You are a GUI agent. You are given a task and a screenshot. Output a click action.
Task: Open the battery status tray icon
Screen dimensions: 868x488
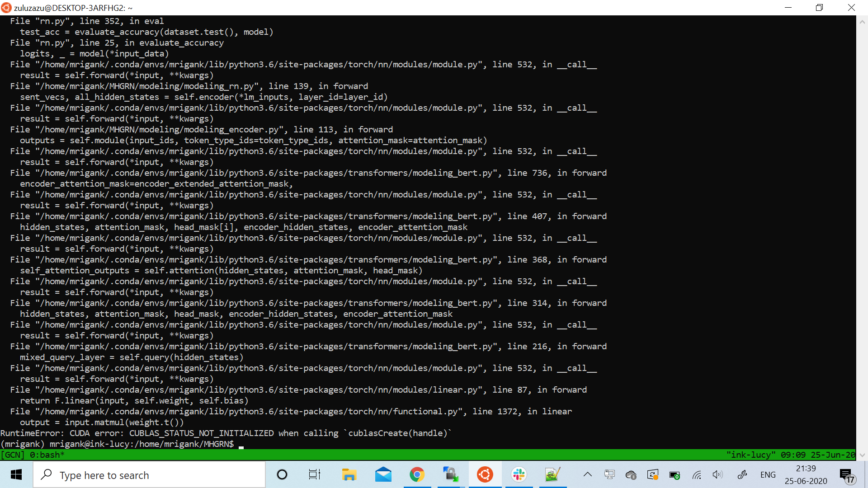pos(675,475)
